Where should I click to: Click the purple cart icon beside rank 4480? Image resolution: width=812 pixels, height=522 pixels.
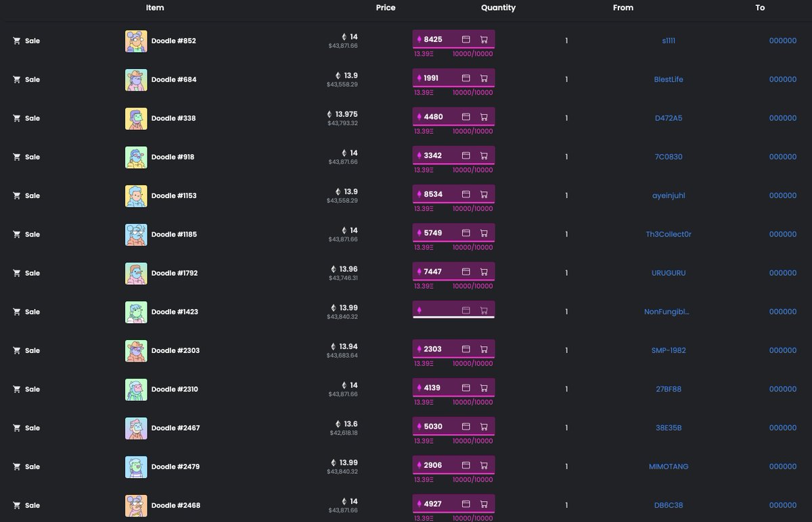[484, 116]
